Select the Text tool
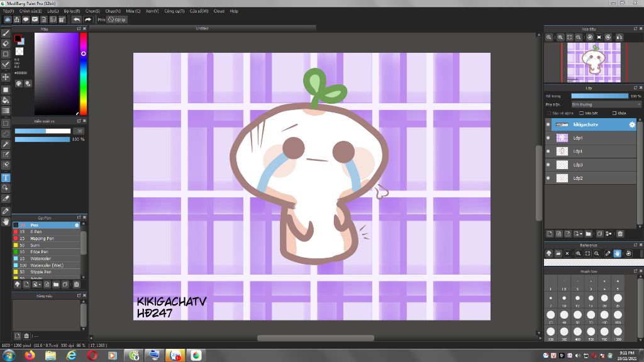 pyautogui.click(x=6, y=178)
